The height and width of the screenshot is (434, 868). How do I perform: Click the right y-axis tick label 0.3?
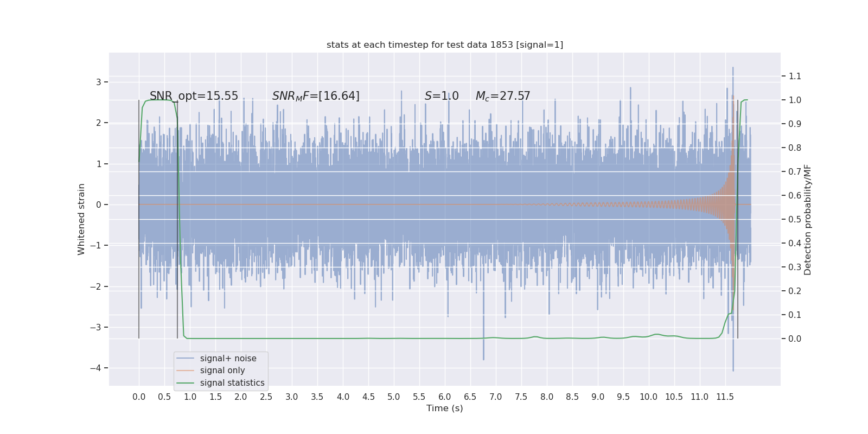pyautogui.click(x=795, y=267)
